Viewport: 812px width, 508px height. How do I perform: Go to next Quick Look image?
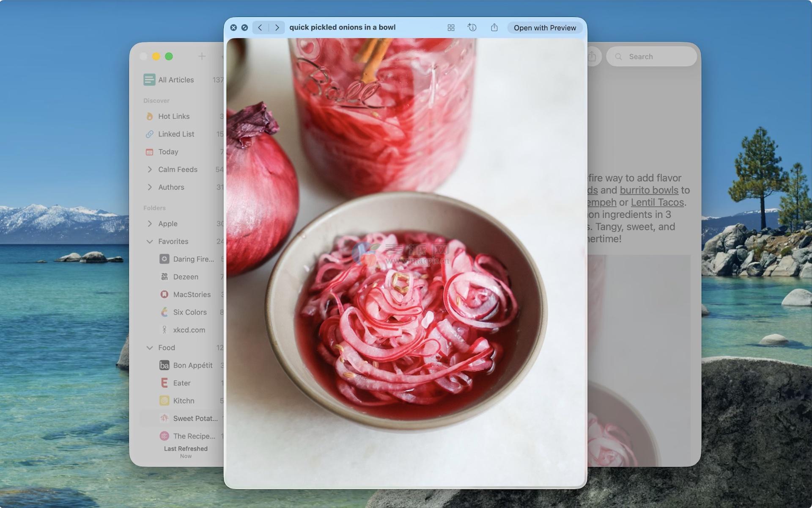click(277, 28)
